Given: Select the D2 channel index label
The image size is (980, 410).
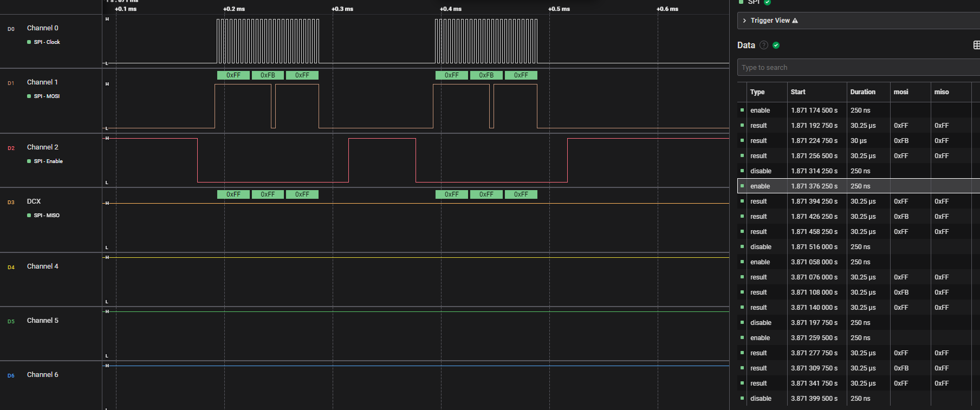Looking at the screenshot, I should click(x=11, y=148).
